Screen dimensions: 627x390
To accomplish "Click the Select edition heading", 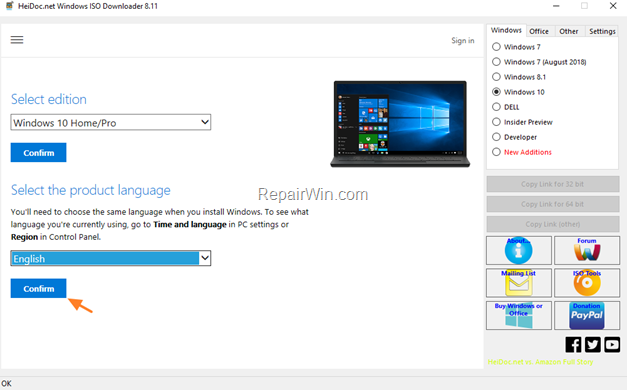I will coord(49,99).
